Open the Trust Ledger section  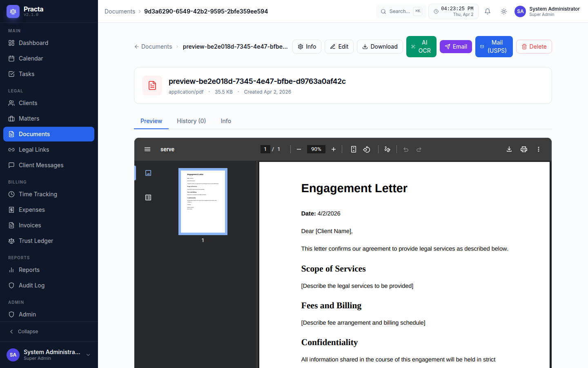36,241
